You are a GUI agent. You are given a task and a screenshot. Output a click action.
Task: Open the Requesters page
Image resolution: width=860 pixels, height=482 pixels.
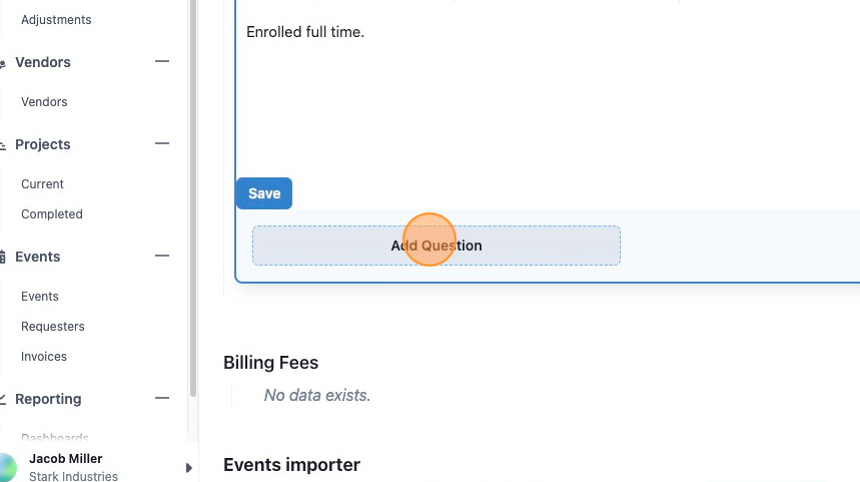tap(53, 327)
